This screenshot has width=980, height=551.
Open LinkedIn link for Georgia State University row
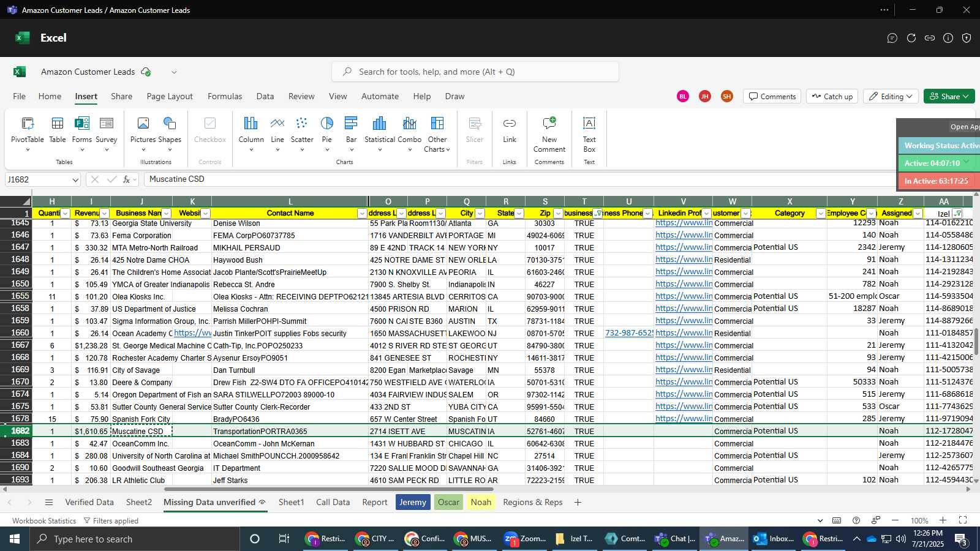pos(684,223)
